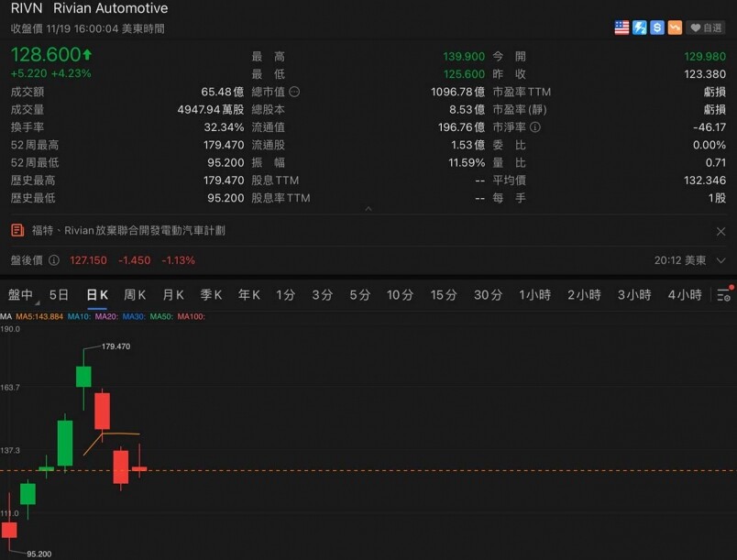Collapse the quote details with the up chevron
The width and height of the screenshot is (737, 560).
[x=368, y=208]
